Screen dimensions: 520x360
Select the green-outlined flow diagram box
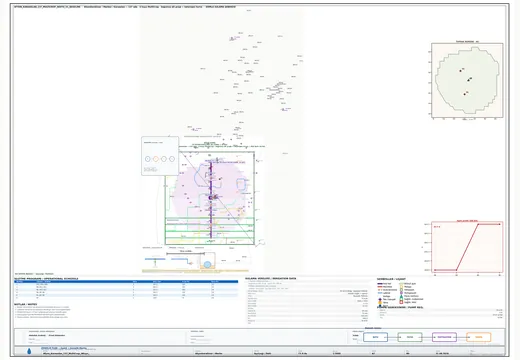[x=410, y=337]
